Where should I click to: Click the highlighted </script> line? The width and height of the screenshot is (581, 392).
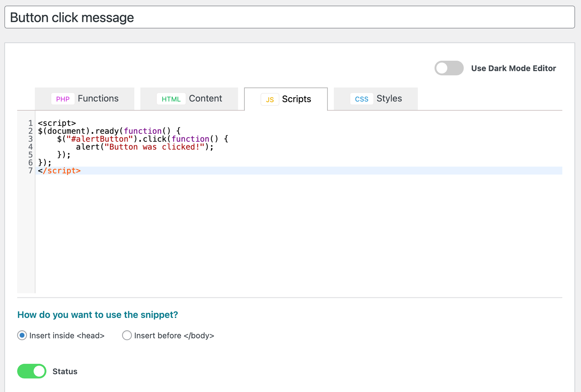(x=59, y=170)
